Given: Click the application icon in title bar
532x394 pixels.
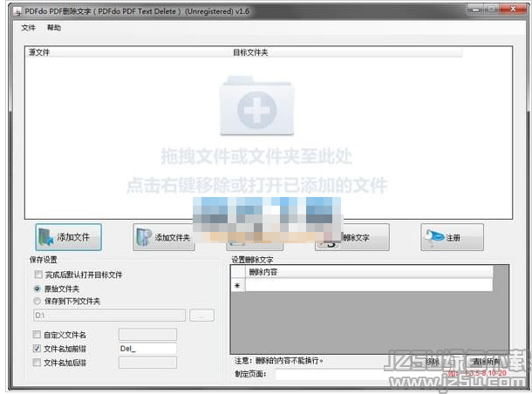Looking at the screenshot, I should click(x=17, y=12).
